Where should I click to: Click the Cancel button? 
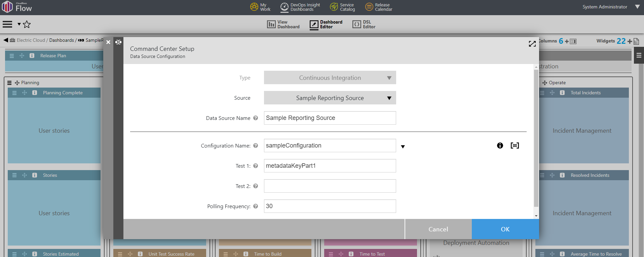coord(438,229)
